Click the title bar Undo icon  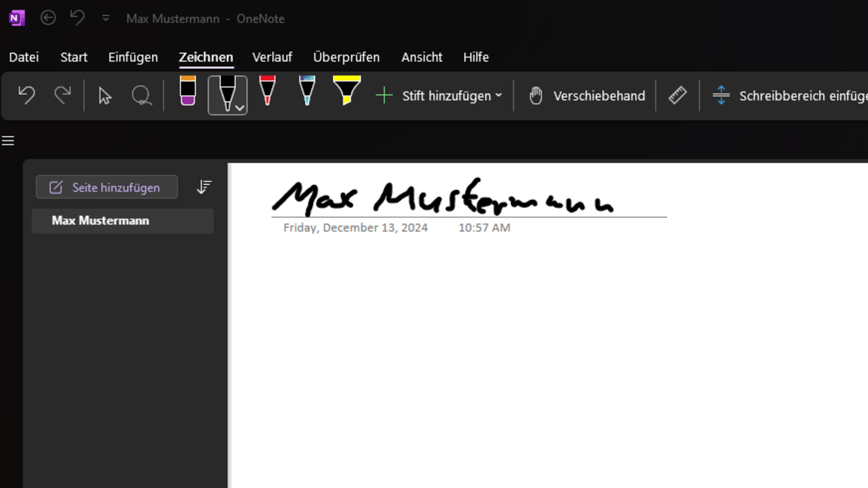coord(77,18)
